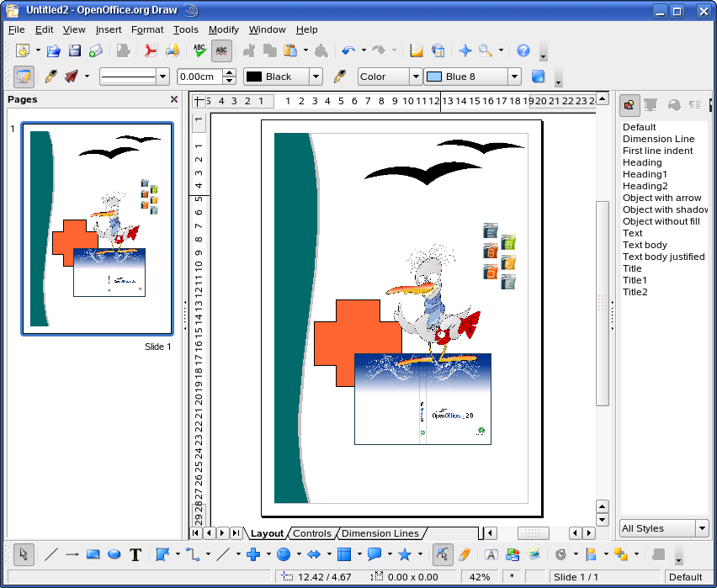Toggle the Styles and Formatting button
Viewport: 717px width, 588px height.
[x=24, y=77]
